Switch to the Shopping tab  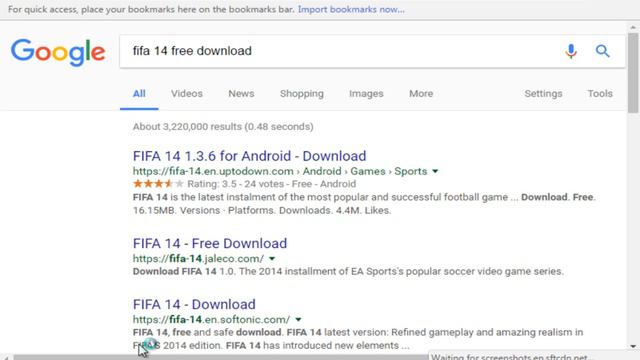pos(302,93)
